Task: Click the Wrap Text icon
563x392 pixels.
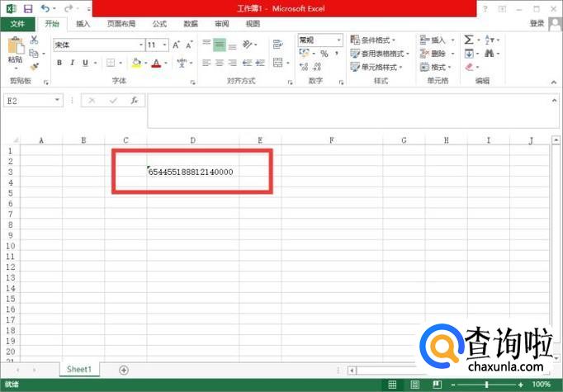Action: tap(277, 45)
